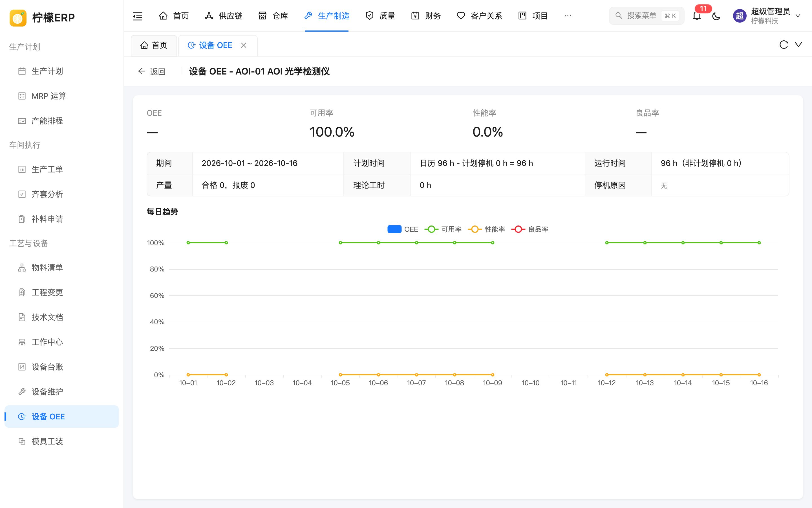
Task: Focus the 搜索菜单 search box
Action: tap(646, 16)
